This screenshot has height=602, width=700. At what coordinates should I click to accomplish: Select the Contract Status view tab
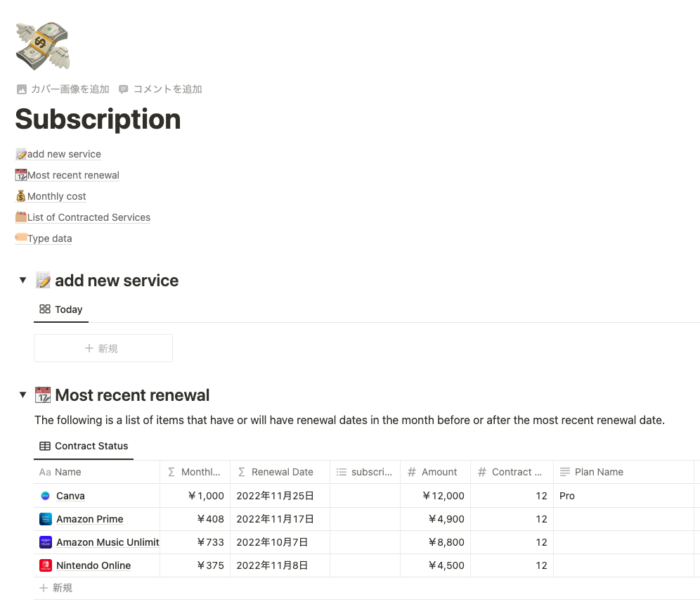84,445
